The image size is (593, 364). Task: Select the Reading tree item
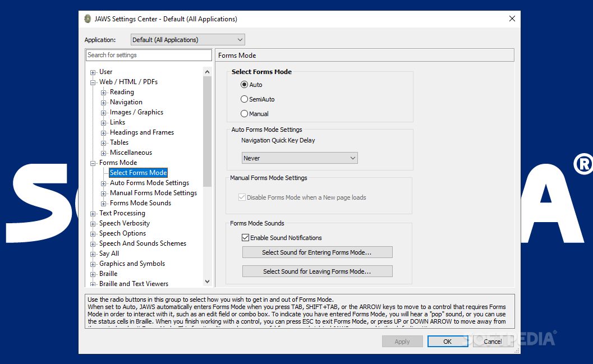[122, 92]
